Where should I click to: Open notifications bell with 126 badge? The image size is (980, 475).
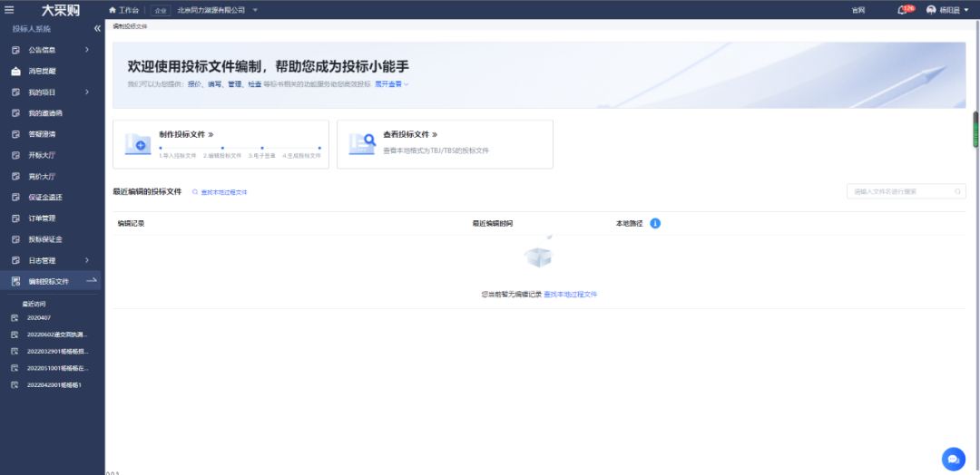(903, 10)
